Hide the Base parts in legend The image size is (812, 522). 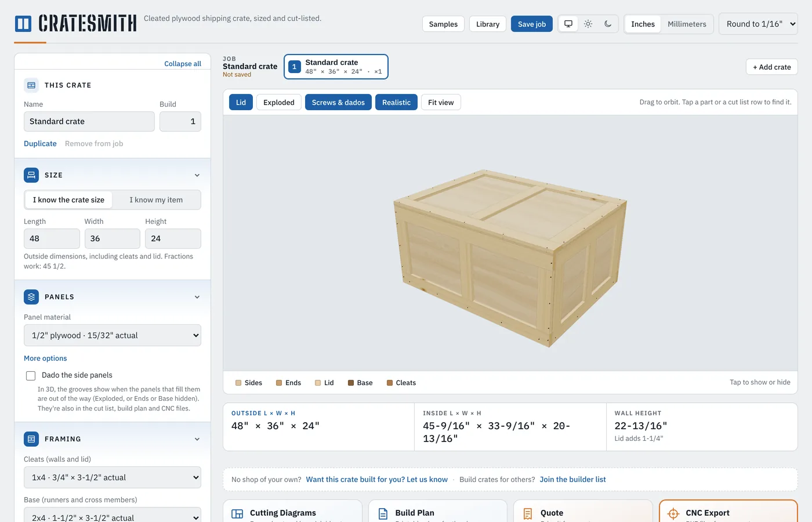(360, 383)
